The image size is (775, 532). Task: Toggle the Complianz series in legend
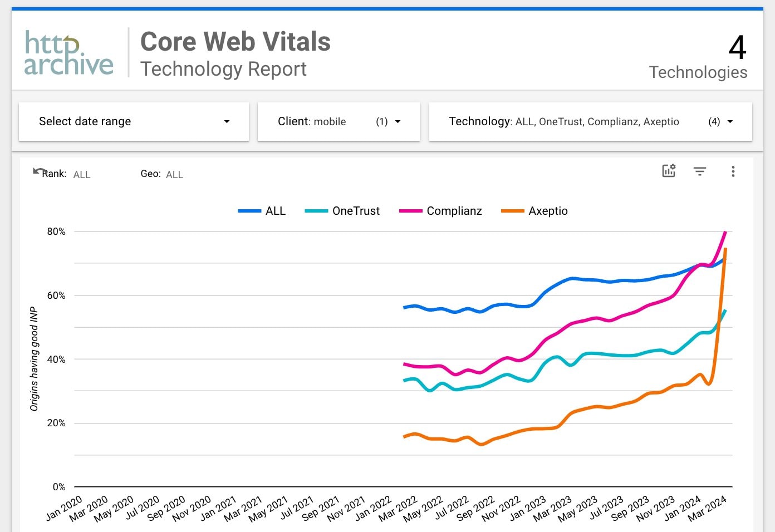440,211
